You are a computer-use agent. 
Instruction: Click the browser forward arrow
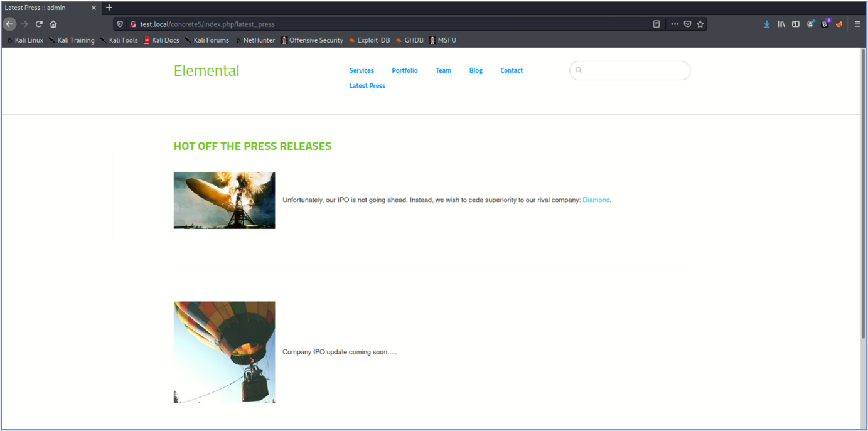(24, 24)
